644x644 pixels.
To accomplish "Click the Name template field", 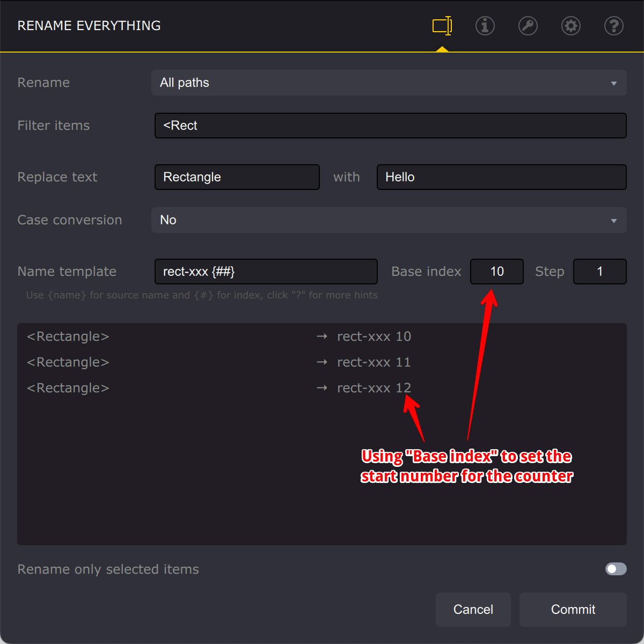I will point(266,272).
